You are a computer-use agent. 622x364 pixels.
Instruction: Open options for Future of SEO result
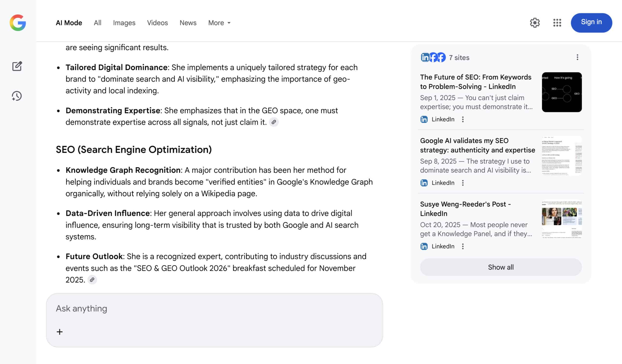click(463, 119)
